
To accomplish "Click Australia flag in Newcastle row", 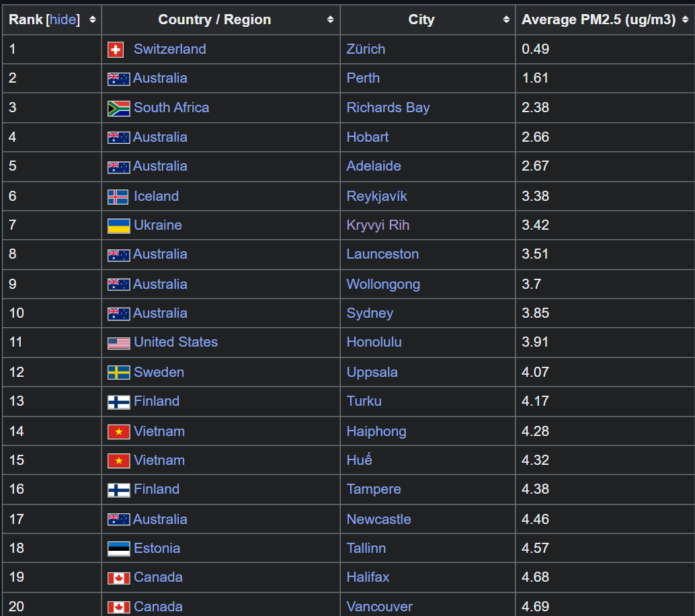I will (x=119, y=519).
